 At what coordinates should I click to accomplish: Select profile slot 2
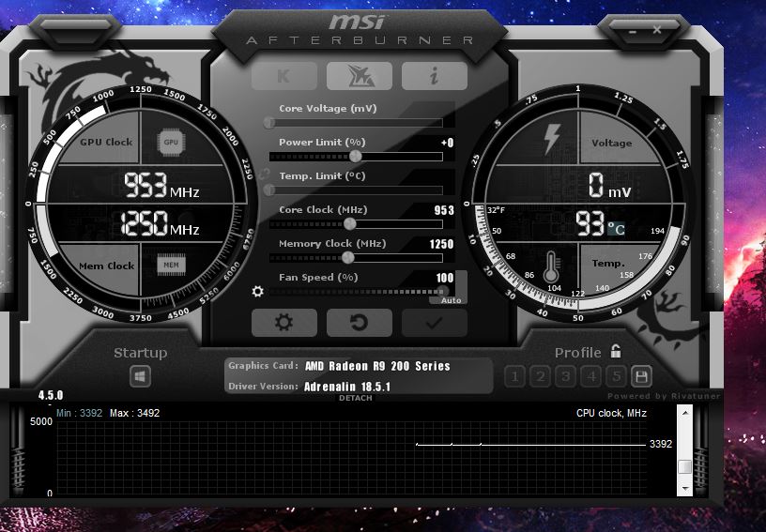[541, 376]
